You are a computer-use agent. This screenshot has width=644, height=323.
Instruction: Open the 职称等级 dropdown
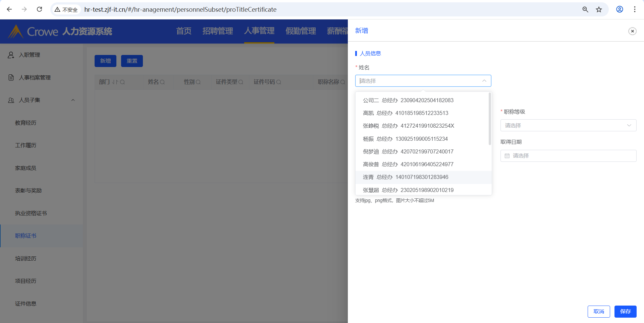point(568,125)
